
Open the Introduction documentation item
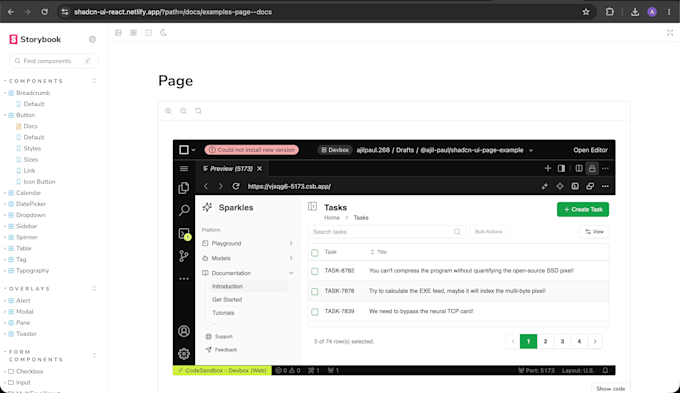click(x=227, y=286)
